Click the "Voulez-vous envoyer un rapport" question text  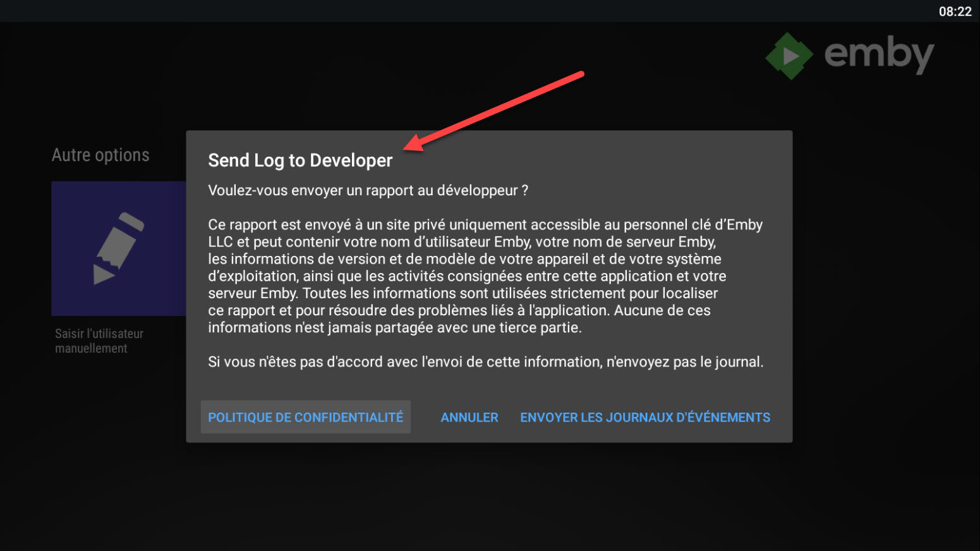pyautogui.click(x=368, y=190)
